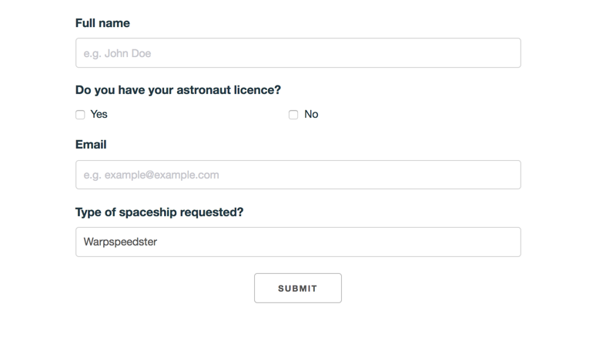
Task: Click the Warpspeedster value text
Action: 121,242
